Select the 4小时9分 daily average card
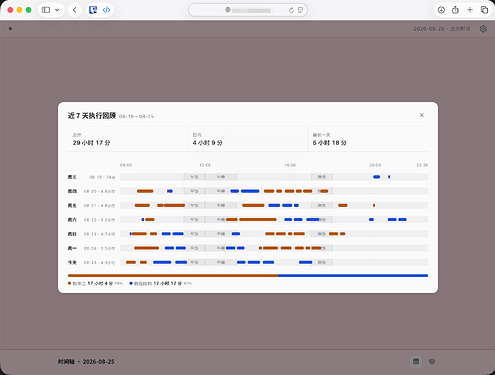 248,139
